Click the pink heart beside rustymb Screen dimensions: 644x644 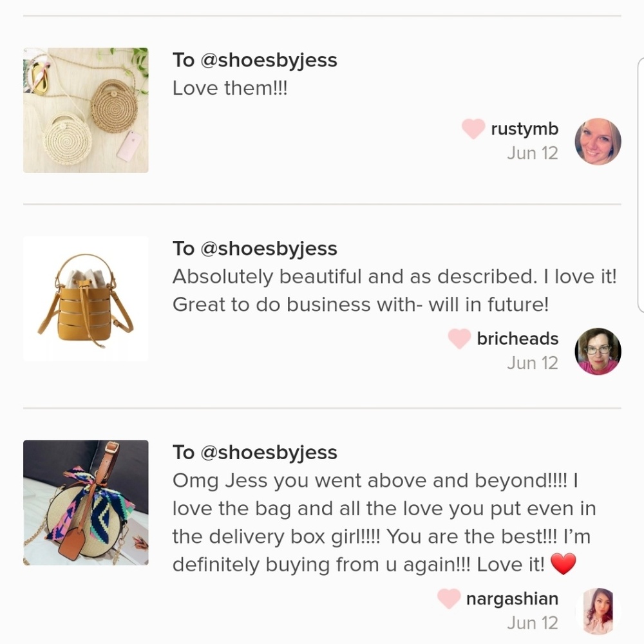473,129
